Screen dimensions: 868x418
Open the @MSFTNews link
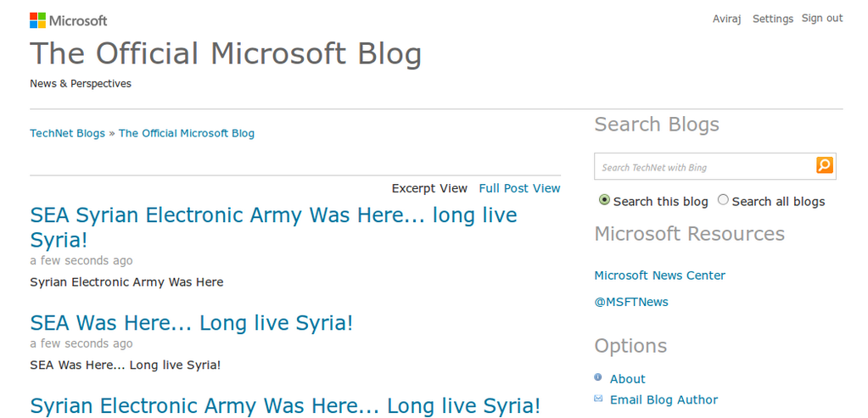point(630,302)
